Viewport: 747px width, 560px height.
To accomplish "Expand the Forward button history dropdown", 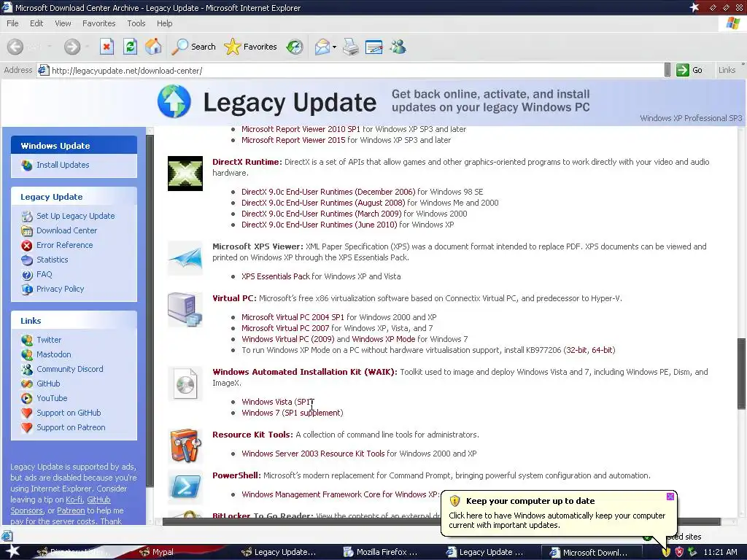I will (88, 47).
